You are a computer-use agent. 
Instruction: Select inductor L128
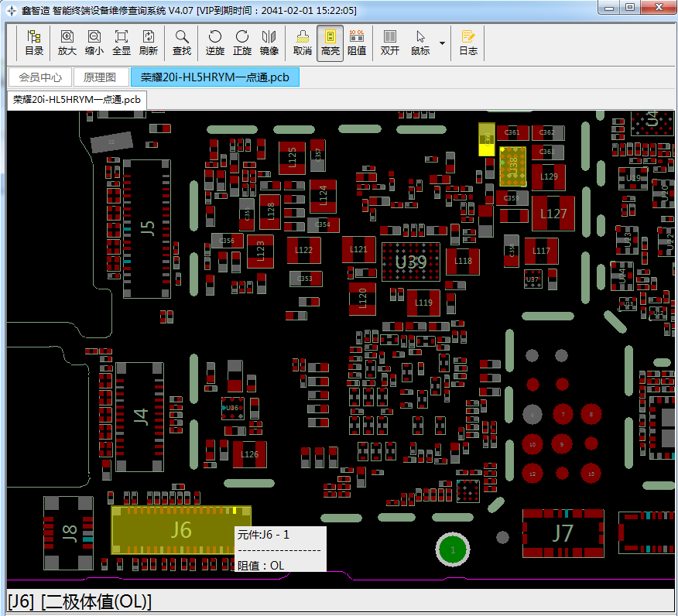coord(270,212)
